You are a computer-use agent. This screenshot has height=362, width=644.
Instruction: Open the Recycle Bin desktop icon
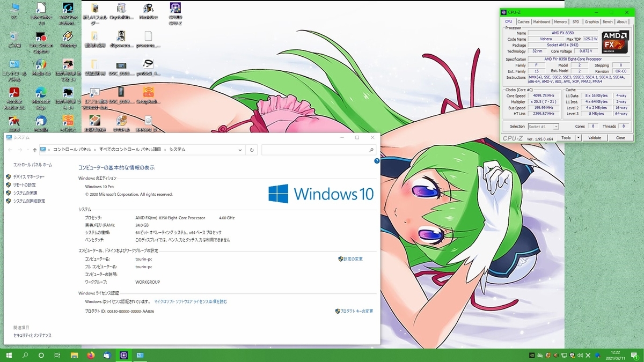14,39
